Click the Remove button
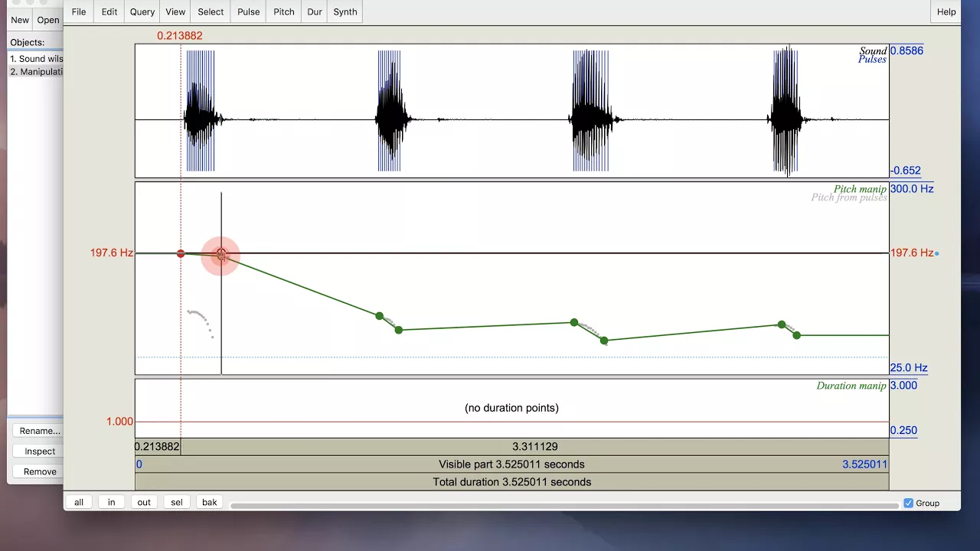Image resolution: width=980 pixels, height=551 pixels. coord(40,471)
